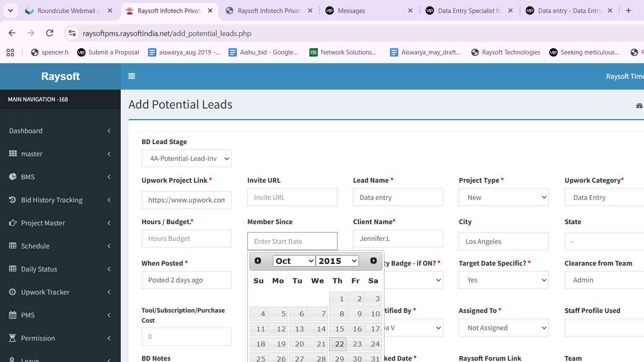
Task: Open the Bid History Tracking sidebar item
Action: (x=60, y=200)
